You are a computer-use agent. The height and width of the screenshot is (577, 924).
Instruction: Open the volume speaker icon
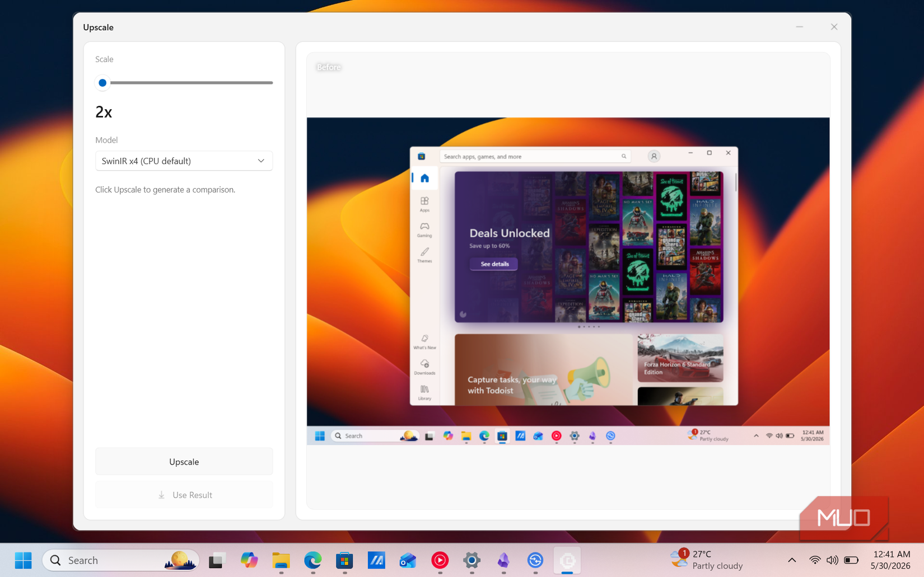click(x=833, y=560)
